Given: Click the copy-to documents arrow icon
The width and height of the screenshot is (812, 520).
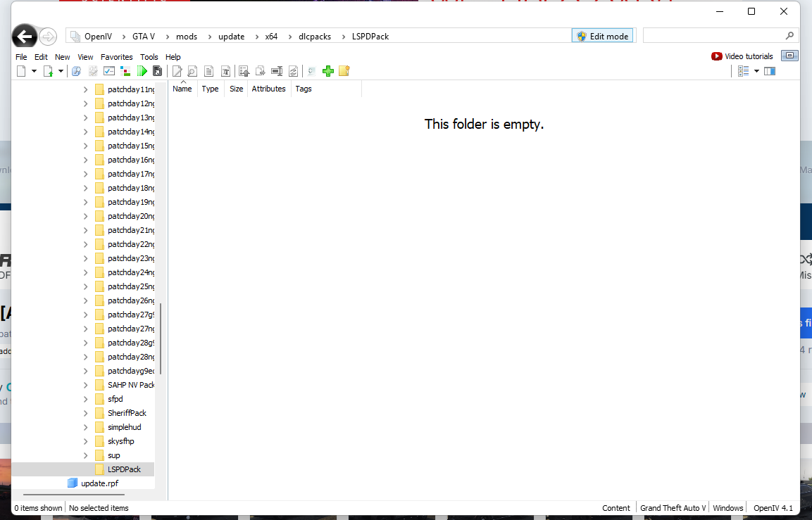Looking at the screenshot, I should [261, 71].
